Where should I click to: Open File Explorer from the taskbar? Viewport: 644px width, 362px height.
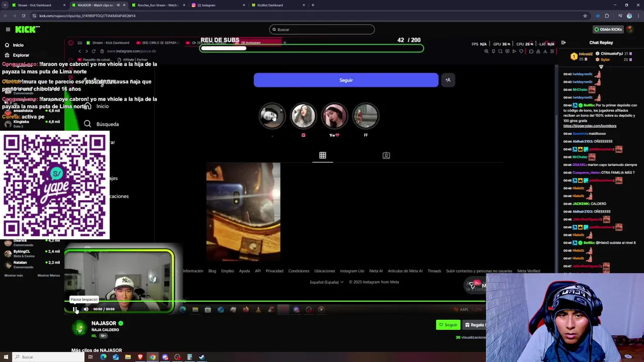[x=128, y=357]
